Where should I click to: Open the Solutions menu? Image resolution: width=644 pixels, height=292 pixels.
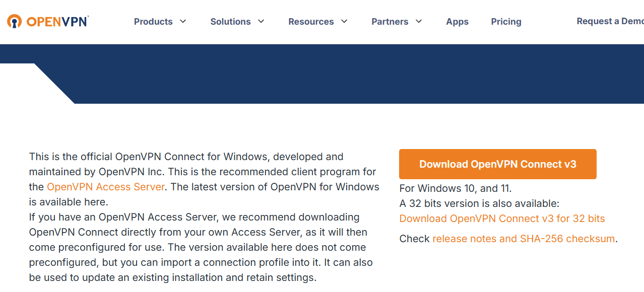tap(230, 22)
